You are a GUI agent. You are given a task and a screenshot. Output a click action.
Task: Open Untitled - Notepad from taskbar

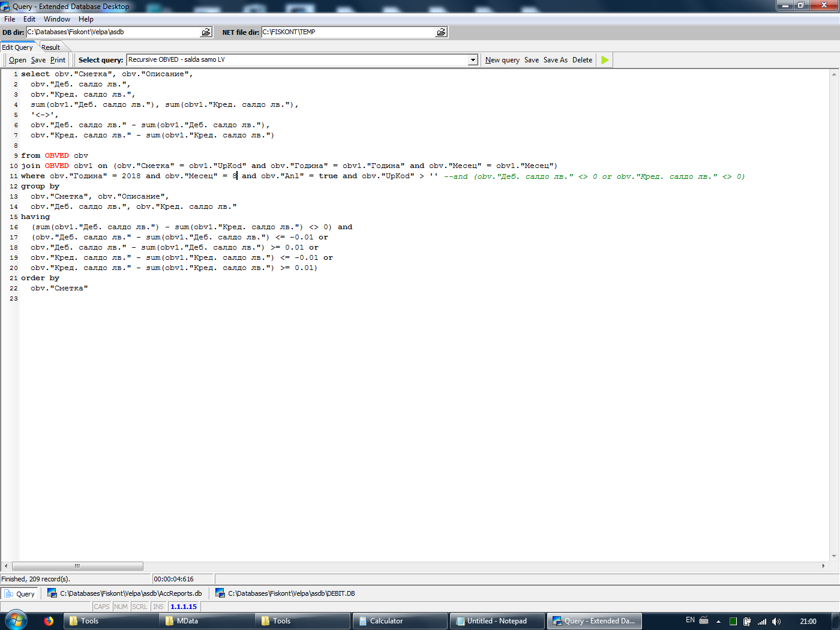(497, 621)
